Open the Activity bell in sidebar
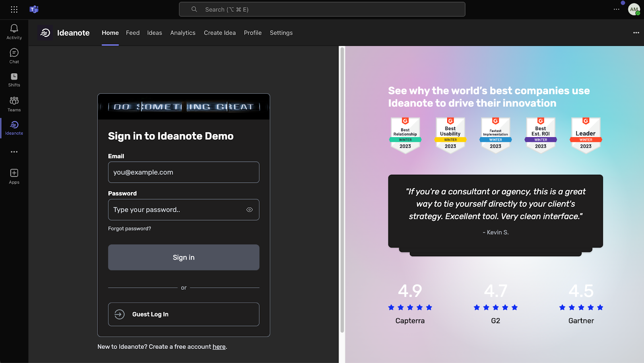Viewport: 644px width, 363px height. (x=14, y=32)
